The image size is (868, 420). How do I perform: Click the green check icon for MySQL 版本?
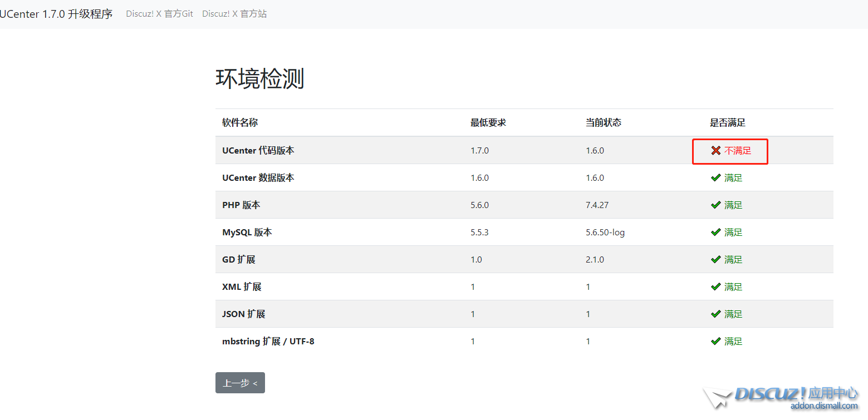[715, 232]
